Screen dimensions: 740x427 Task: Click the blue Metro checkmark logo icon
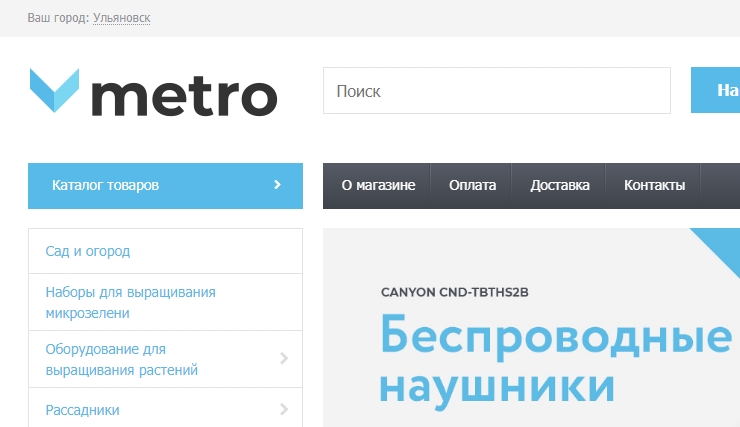click(x=53, y=91)
